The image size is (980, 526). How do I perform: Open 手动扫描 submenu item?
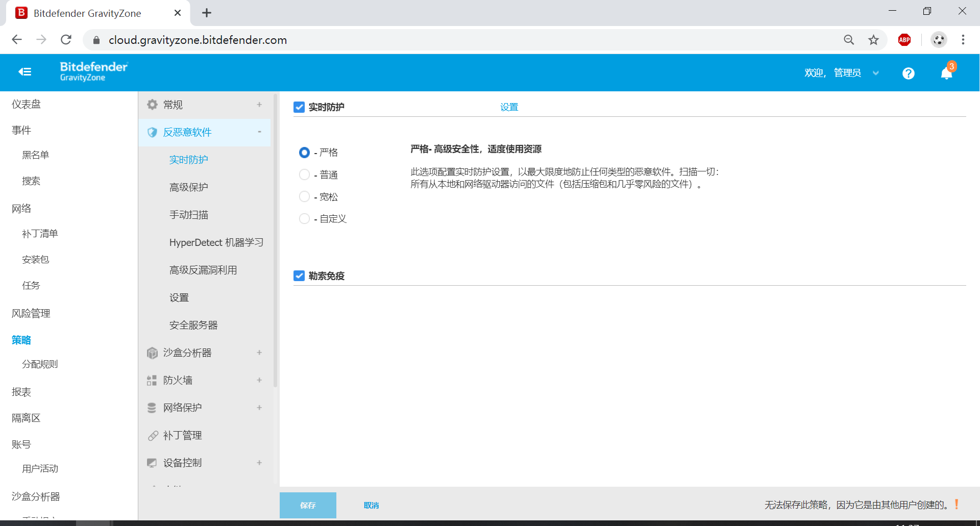click(189, 215)
